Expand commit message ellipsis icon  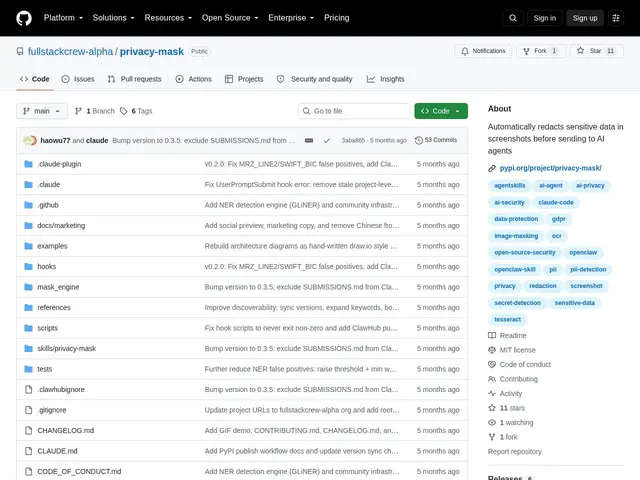(x=309, y=140)
